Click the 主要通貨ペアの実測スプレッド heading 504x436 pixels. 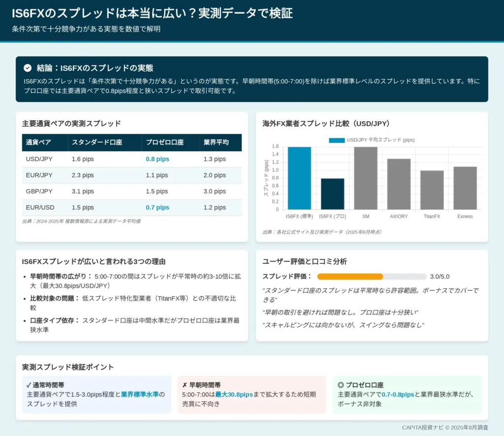click(x=71, y=124)
